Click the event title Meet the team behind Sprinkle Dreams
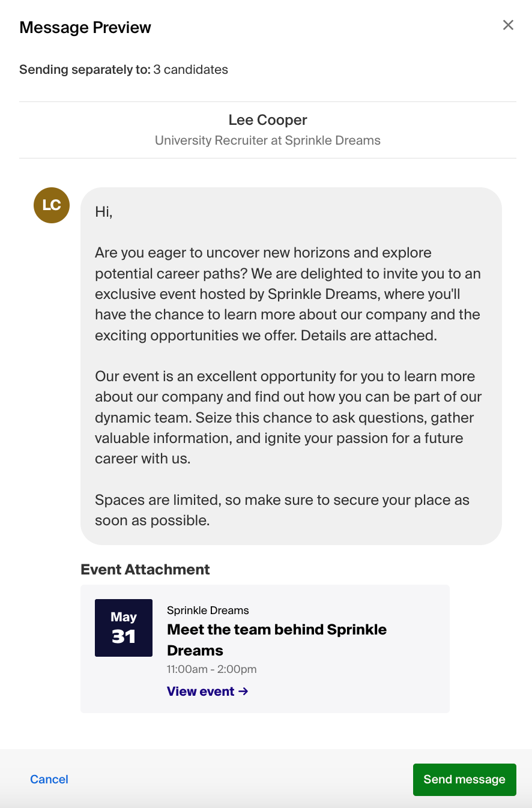The width and height of the screenshot is (532, 808). click(x=277, y=640)
